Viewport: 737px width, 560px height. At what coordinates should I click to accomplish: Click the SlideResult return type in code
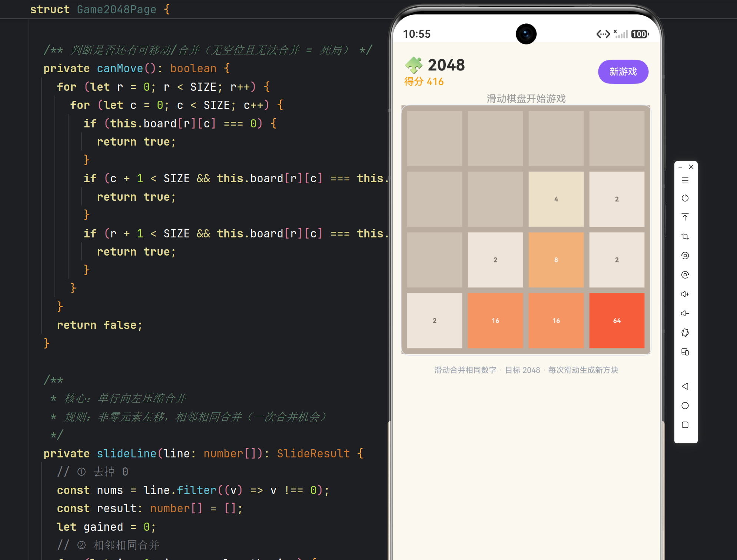click(313, 453)
